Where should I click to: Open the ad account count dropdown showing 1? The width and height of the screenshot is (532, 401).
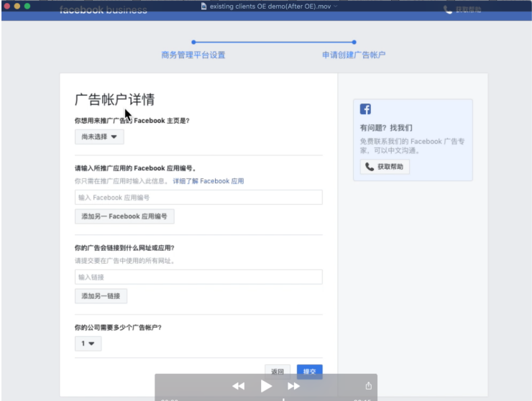tap(88, 344)
